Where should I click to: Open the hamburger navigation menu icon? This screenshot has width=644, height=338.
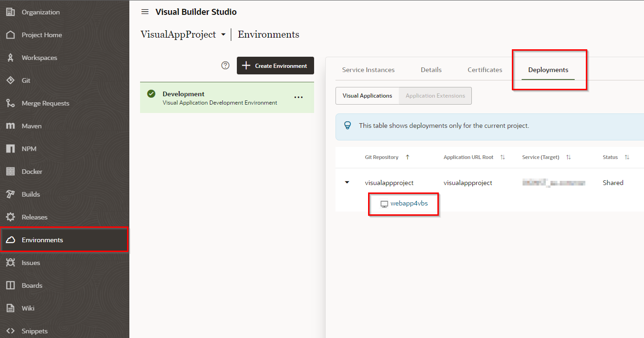(x=145, y=12)
